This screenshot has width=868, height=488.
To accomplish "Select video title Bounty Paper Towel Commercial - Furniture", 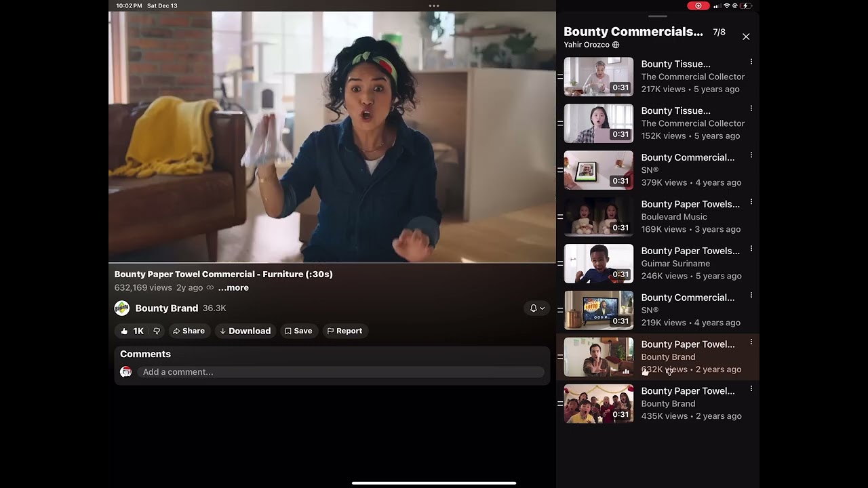I will [x=224, y=274].
